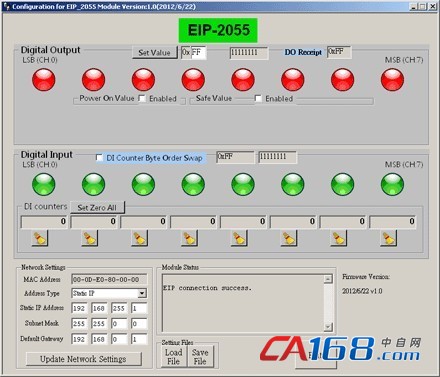Click the seventh green digital input LED
Image resolution: width=440 pixels, height=377 pixels.
click(x=342, y=184)
